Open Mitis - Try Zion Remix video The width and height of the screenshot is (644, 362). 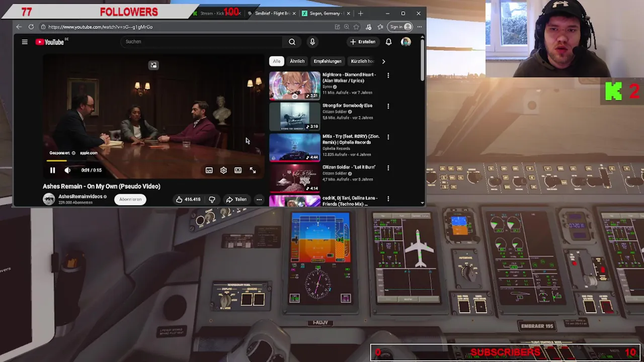point(294,147)
